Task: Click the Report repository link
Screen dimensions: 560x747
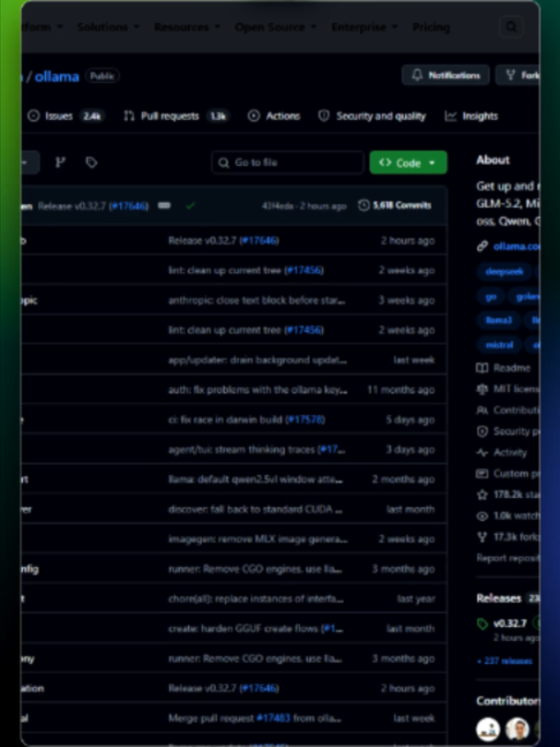Action: (x=508, y=558)
